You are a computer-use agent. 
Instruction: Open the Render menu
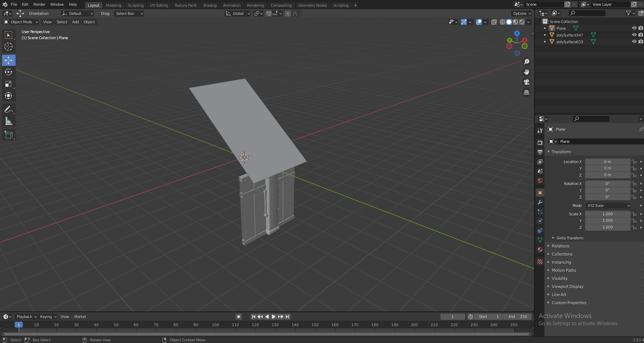click(x=39, y=4)
